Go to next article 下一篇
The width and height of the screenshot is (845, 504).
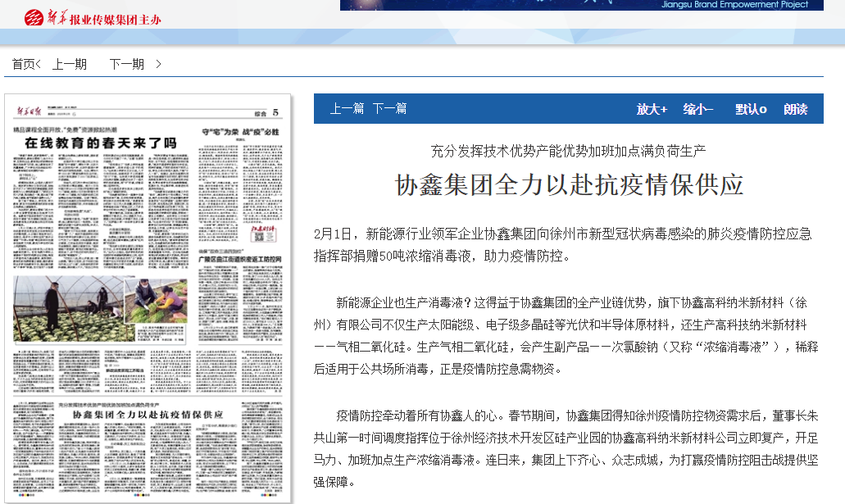389,108
